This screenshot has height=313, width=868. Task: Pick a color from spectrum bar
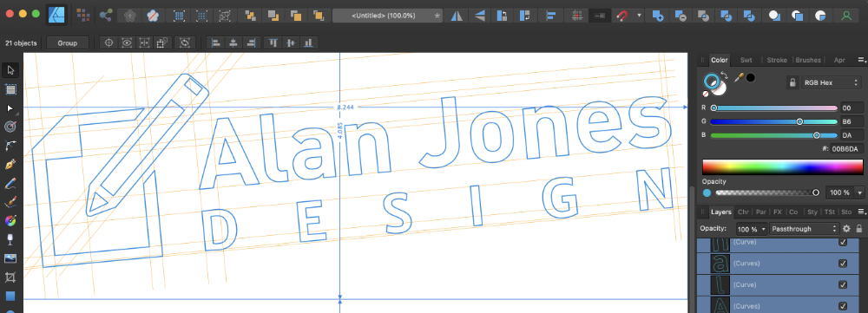coord(782,167)
